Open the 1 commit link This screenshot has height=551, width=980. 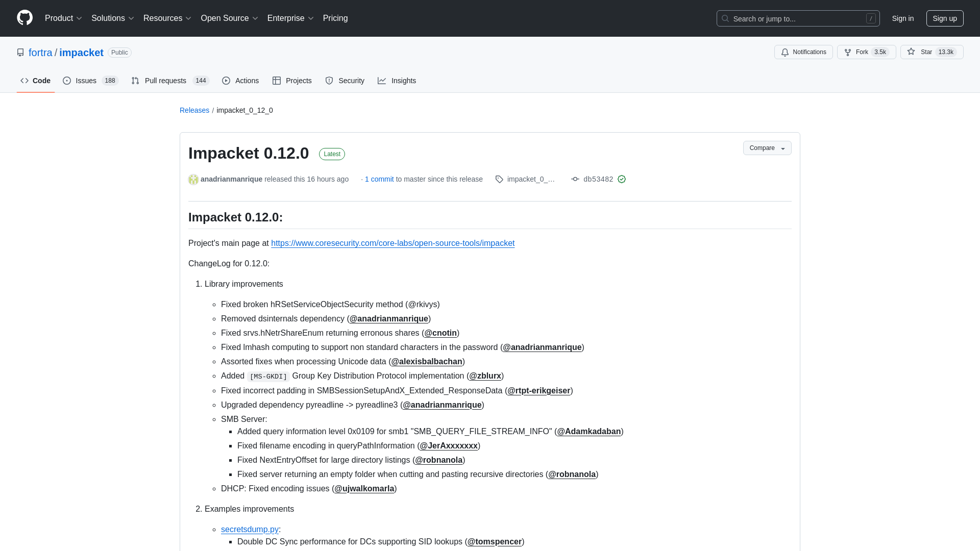point(379,179)
